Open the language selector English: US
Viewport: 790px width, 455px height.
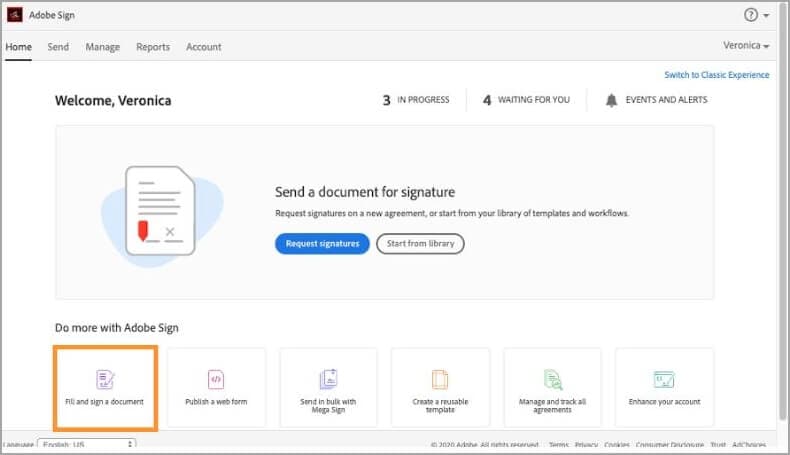pyautogui.click(x=87, y=444)
